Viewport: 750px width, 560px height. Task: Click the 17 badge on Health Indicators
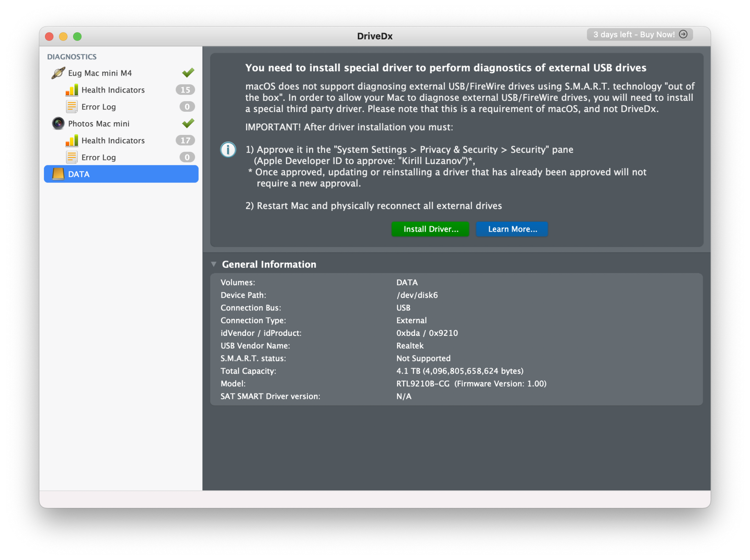coord(185,141)
